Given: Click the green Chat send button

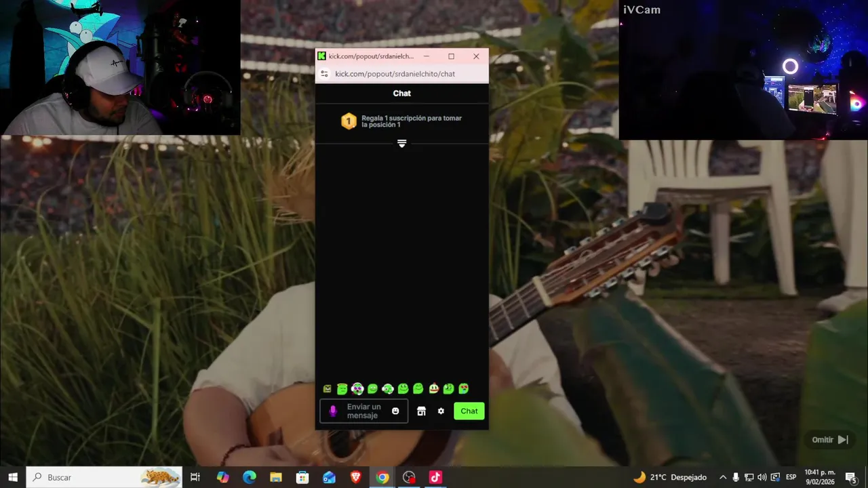Looking at the screenshot, I should (x=469, y=411).
